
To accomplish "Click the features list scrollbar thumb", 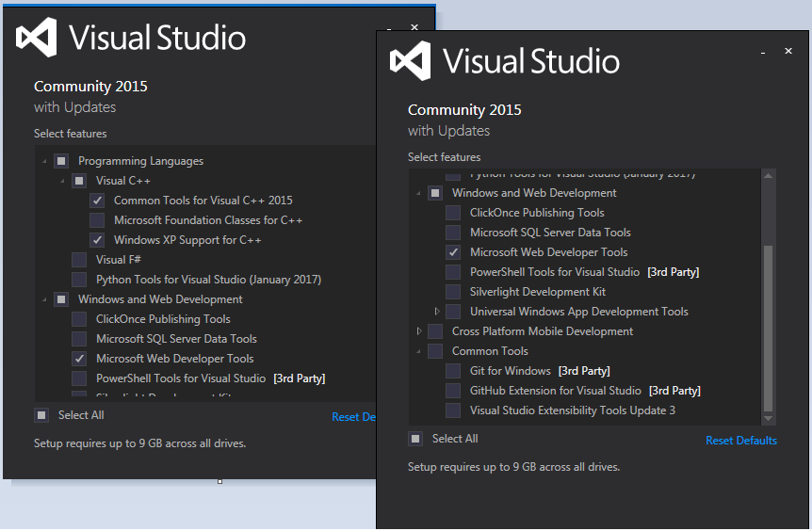I will tap(768, 329).
